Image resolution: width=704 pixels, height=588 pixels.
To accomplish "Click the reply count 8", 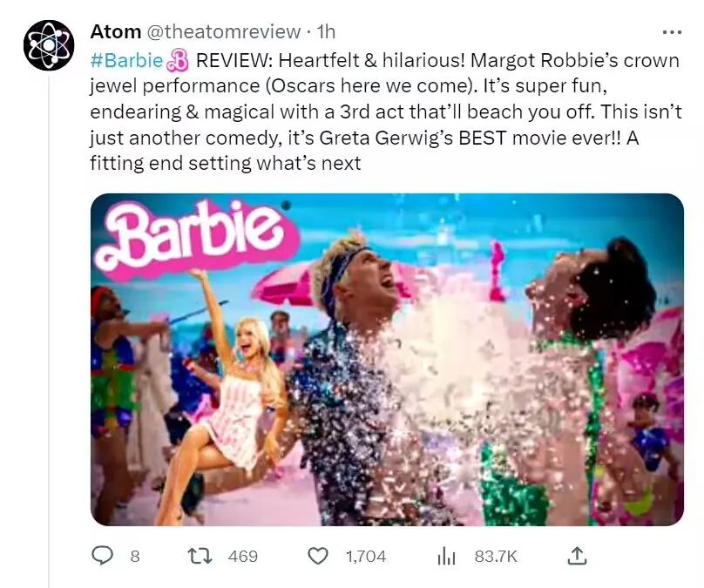I will click(x=134, y=556).
